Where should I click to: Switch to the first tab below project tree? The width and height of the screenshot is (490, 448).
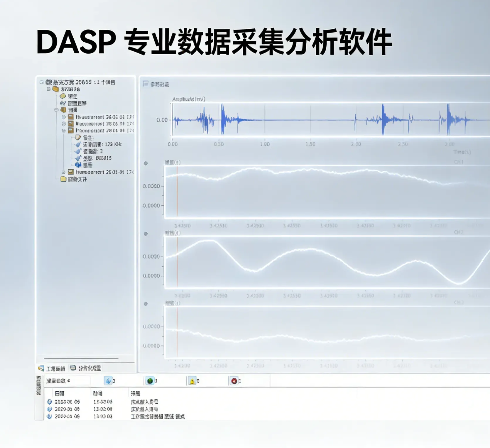52,368
